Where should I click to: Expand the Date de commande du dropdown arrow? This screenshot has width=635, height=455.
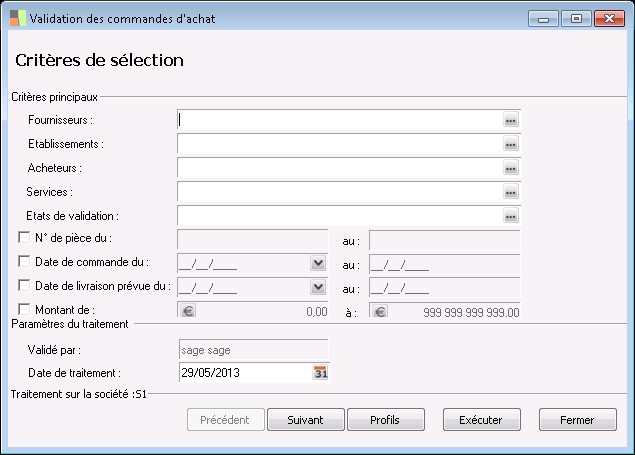point(318,264)
